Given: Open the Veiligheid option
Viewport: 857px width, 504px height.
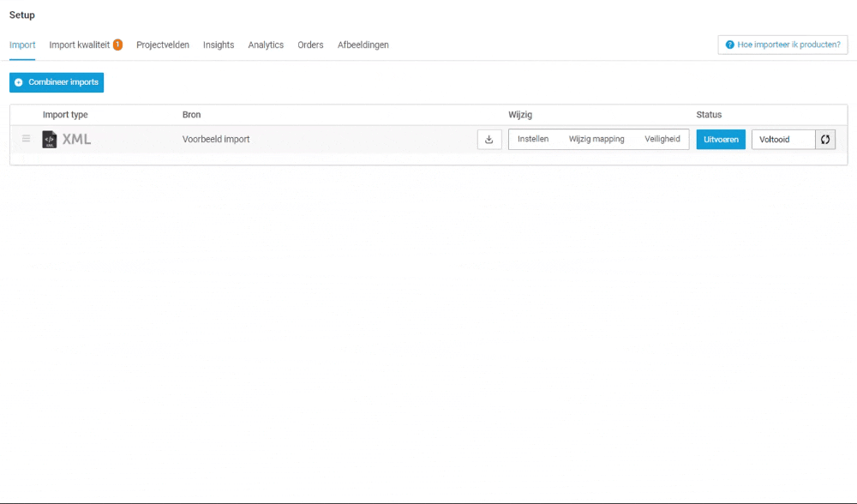Looking at the screenshot, I should click(662, 139).
